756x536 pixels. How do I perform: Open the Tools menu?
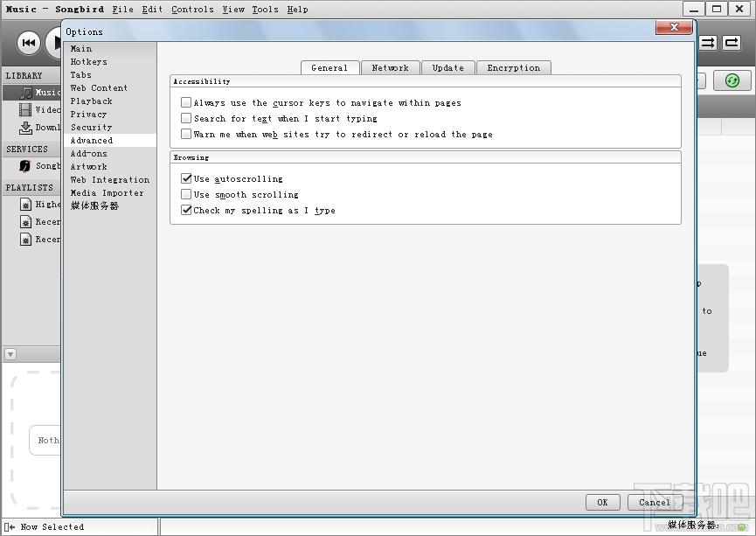coord(265,9)
